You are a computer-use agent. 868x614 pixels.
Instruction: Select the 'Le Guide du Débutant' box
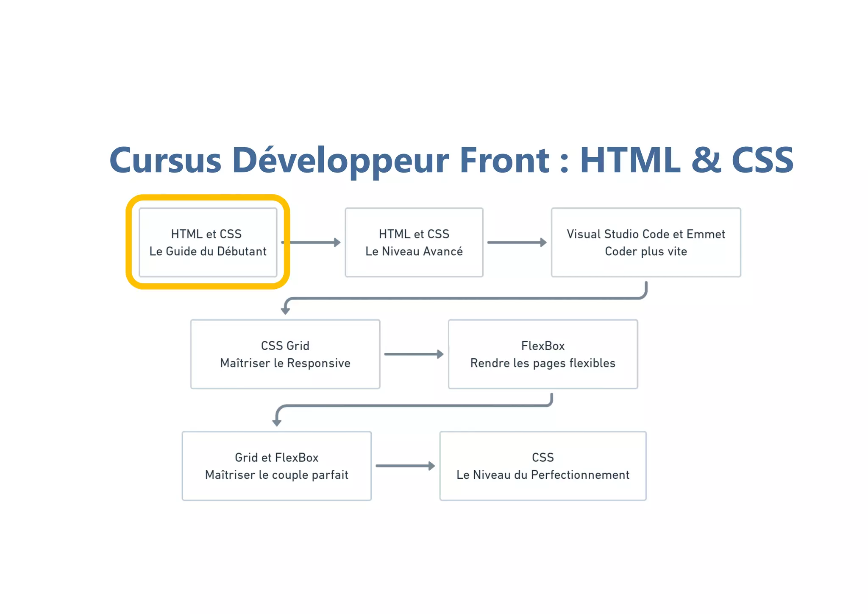pyautogui.click(x=208, y=243)
